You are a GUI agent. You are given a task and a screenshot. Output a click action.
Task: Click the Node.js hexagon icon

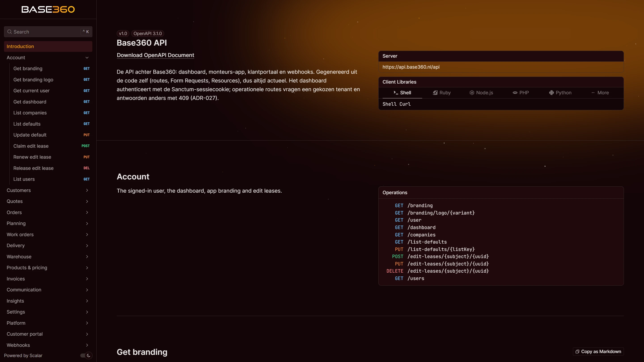click(x=472, y=93)
